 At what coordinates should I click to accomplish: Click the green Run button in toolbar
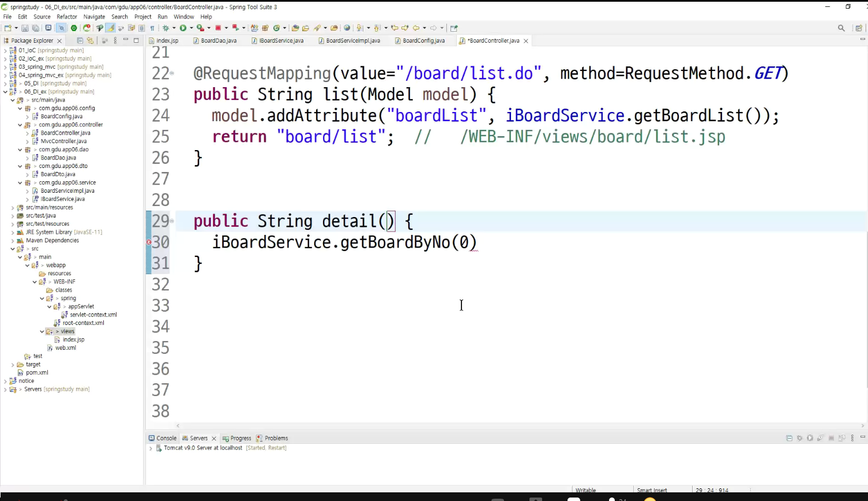click(x=183, y=28)
